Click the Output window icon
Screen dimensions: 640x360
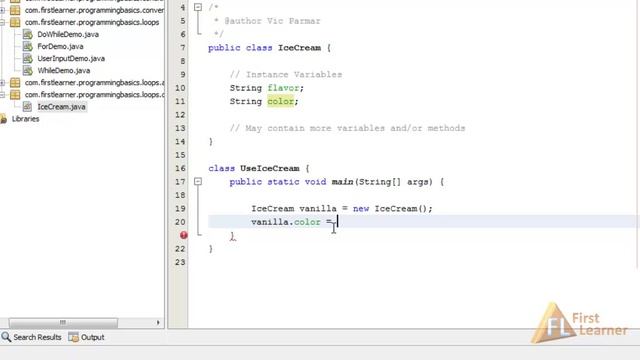pos(73,337)
